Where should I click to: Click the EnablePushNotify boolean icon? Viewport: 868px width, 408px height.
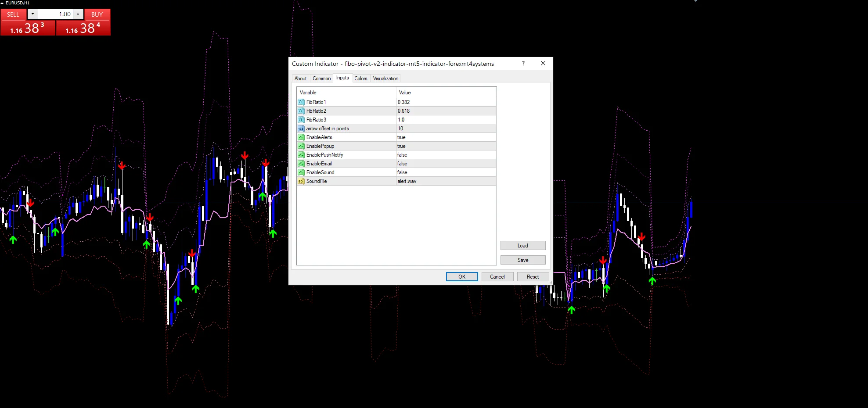coord(301,155)
